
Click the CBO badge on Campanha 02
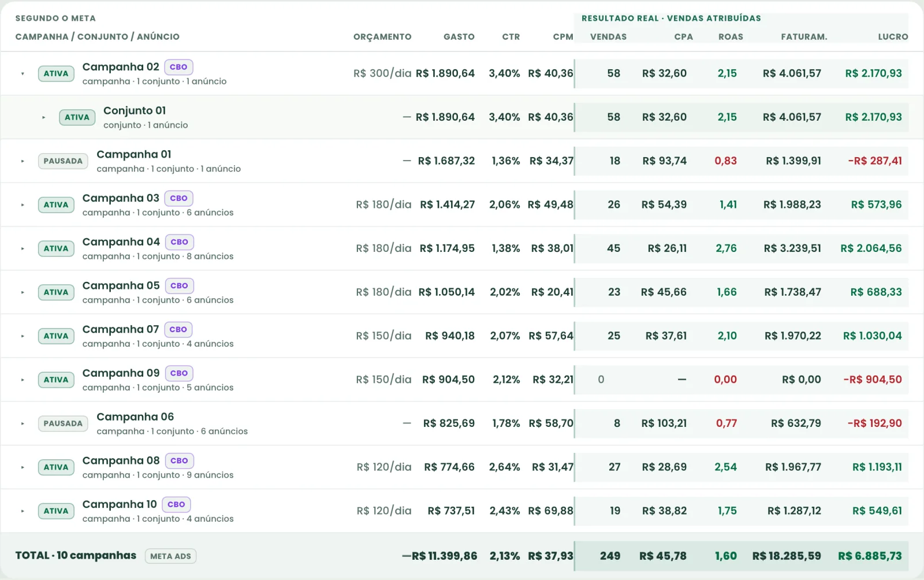pos(178,67)
